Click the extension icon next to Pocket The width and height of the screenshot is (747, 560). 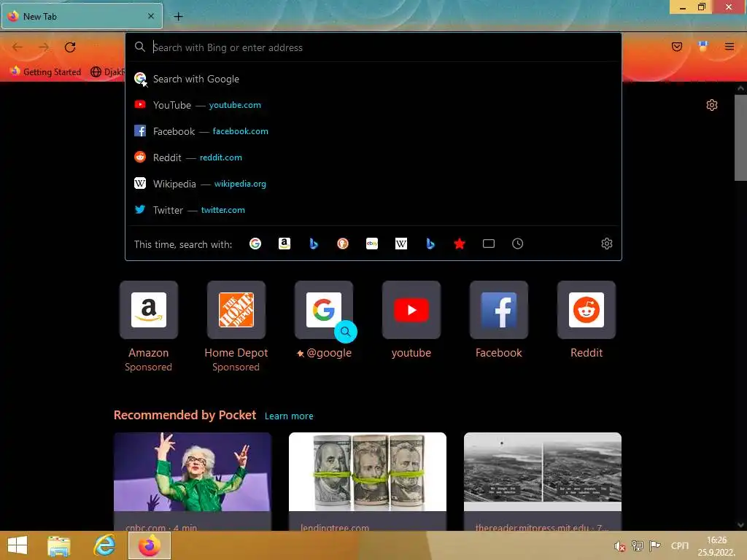[703, 47]
